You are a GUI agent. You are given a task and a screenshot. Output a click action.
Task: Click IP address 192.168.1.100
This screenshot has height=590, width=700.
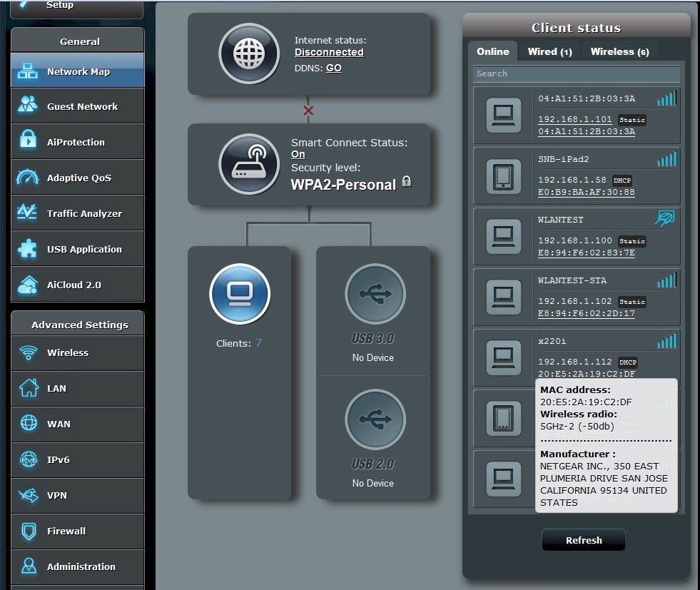(574, 240)
